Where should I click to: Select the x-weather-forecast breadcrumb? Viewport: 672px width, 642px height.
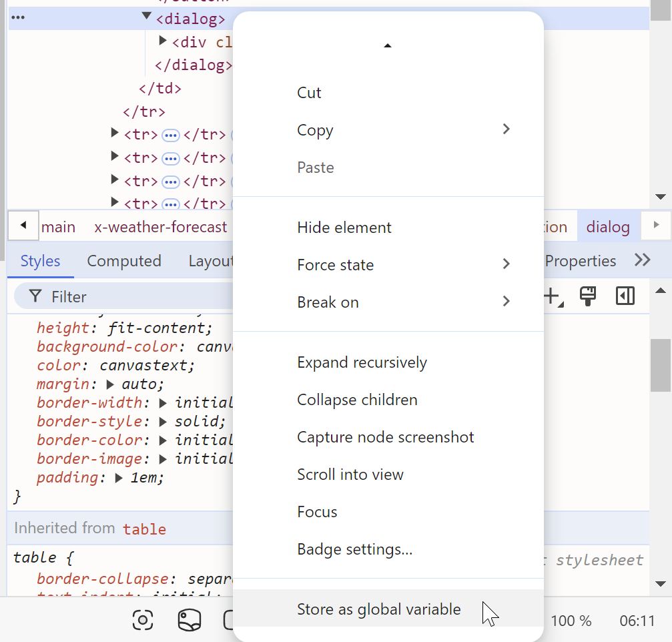click(160, 226)
